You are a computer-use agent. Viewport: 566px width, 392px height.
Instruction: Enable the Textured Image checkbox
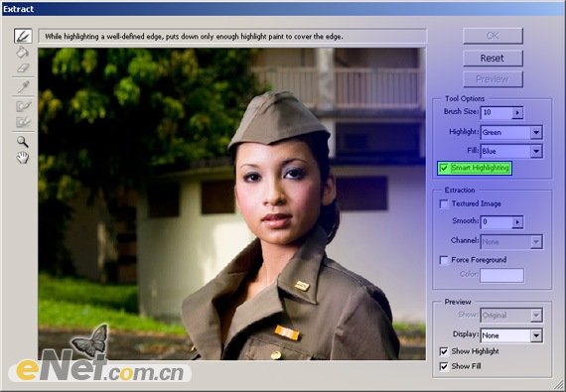tap(444, 203)
